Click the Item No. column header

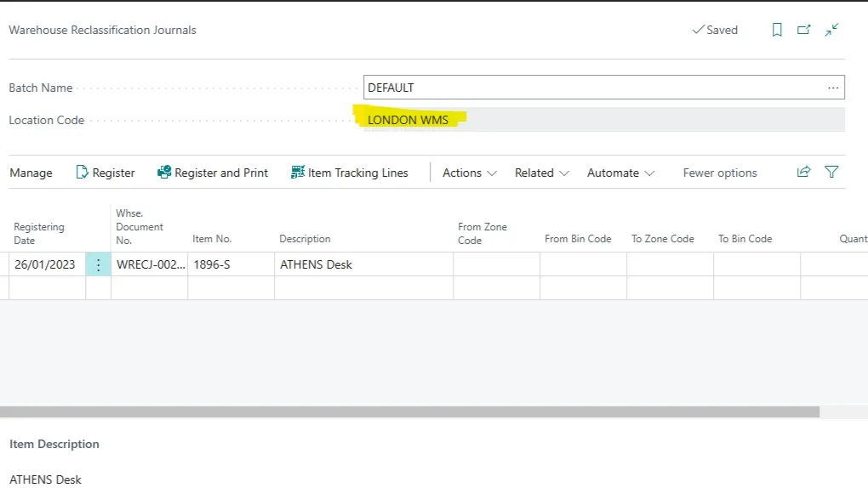click(x=212, y=238)
